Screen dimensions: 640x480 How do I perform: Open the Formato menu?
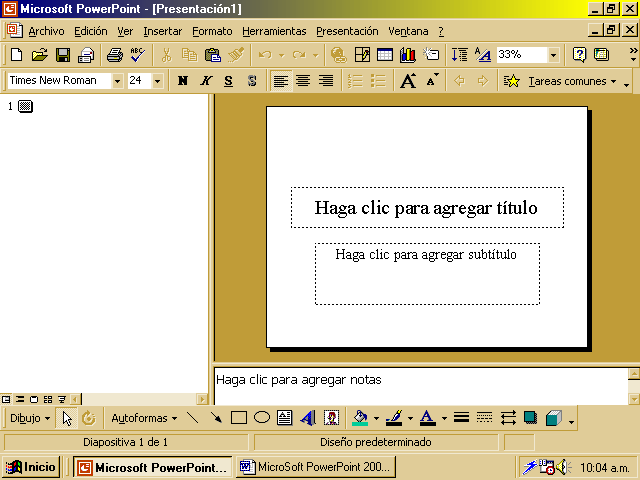click(x=212, y=31)
